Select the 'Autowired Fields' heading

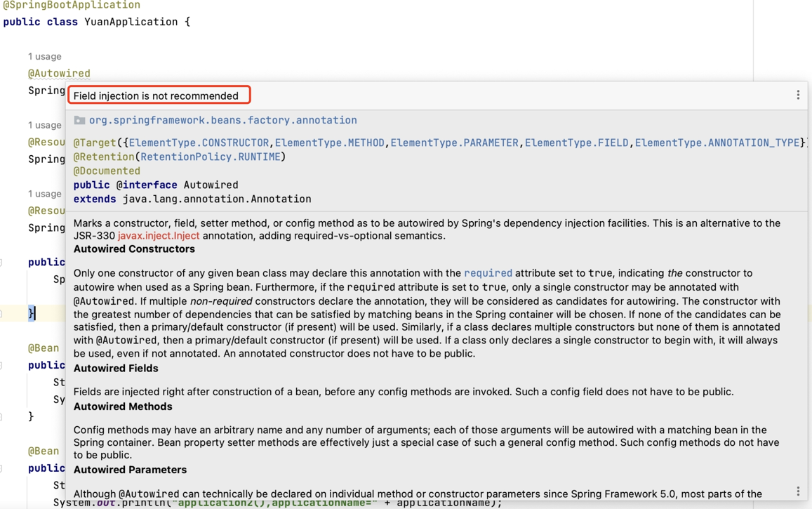pos(116,368)
